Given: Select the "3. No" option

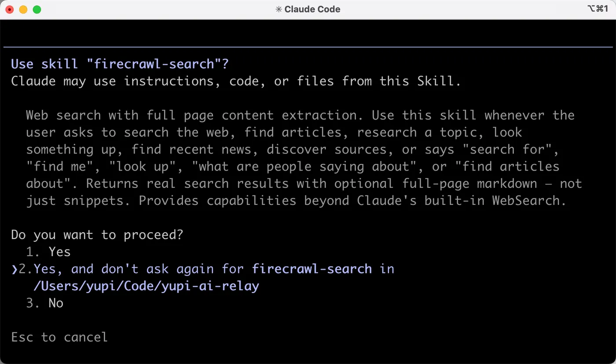Looking at the screenshot, I should tap(44, 303).
